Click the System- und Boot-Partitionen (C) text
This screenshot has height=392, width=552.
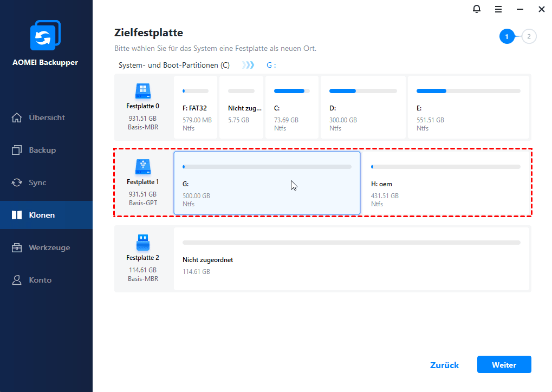coord(174,65)
